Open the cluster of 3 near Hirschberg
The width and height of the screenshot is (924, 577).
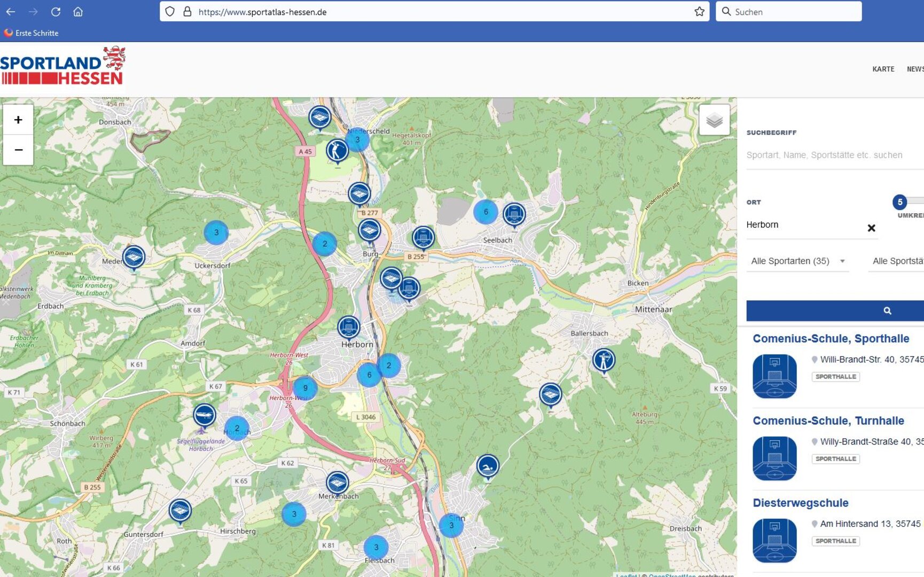[294, 514]
